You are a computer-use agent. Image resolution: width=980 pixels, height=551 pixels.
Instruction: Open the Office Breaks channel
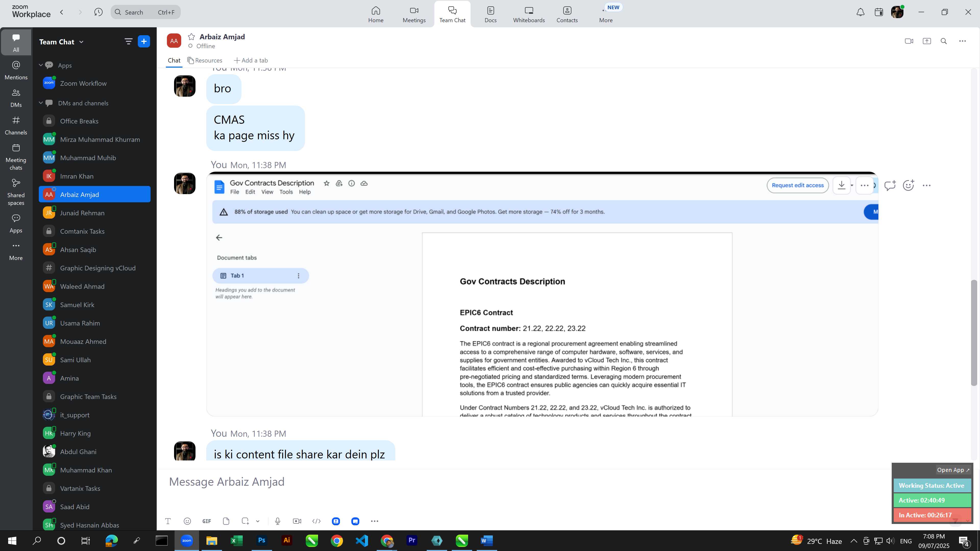(x=94, y=121)
